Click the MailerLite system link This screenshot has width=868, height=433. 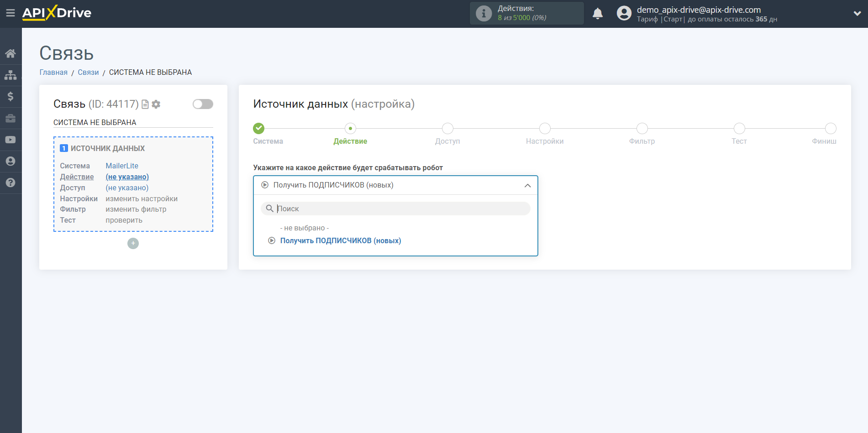click(x=122, y=166)
